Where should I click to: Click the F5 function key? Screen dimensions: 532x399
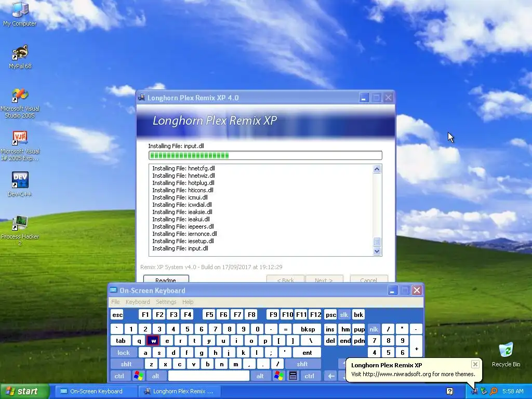[x=209, y=314]
